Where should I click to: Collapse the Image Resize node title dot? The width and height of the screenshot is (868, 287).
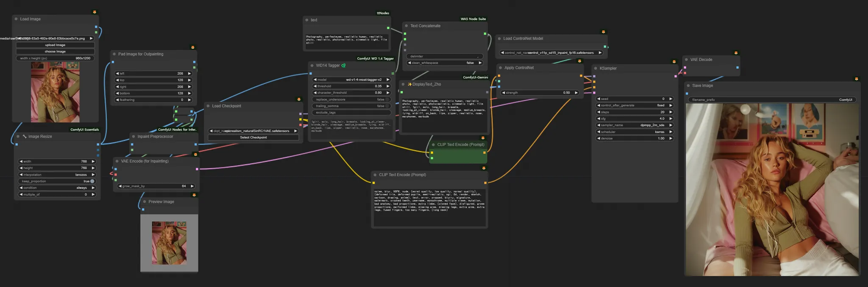pyautogui.click(x=18, y=137)
